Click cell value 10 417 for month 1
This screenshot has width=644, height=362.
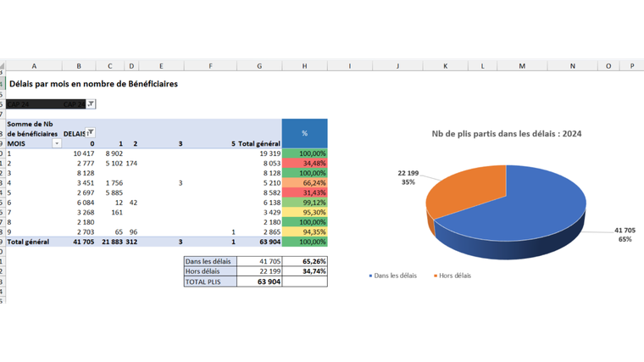coord(84,153)
